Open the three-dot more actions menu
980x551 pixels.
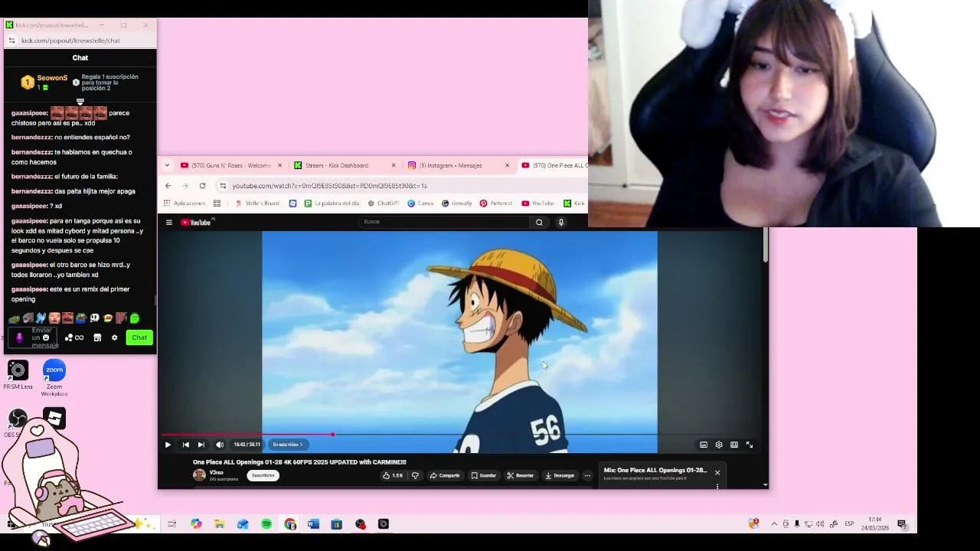tap(587, 475)
